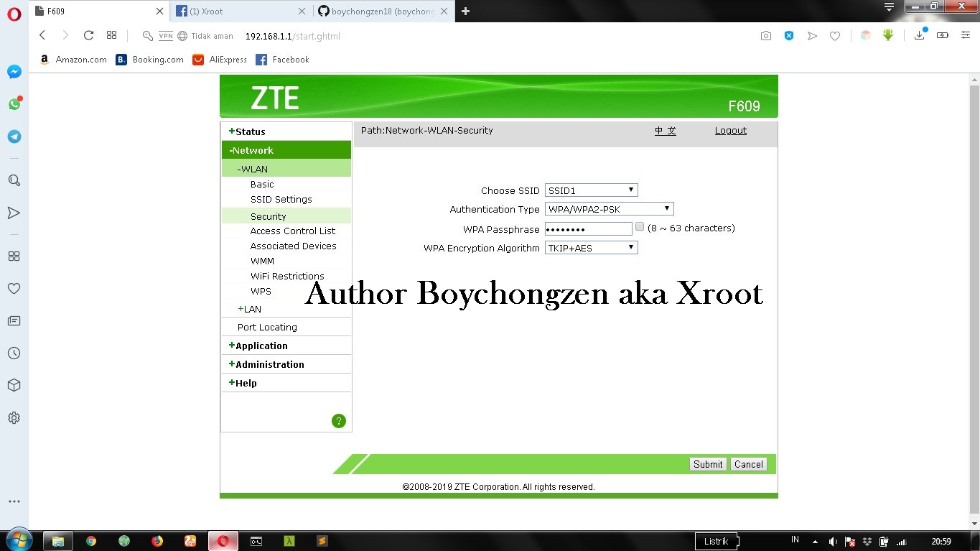The width and height of the screenshot is (980, 551).
Task: Add page to bookmarks heart in address bar
Action: pos(835,36)
